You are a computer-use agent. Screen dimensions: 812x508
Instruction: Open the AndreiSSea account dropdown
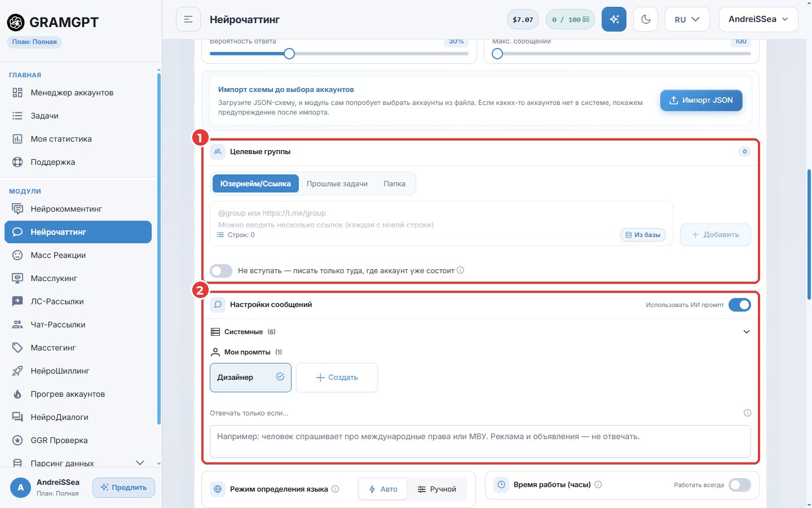tap(758, 19)
